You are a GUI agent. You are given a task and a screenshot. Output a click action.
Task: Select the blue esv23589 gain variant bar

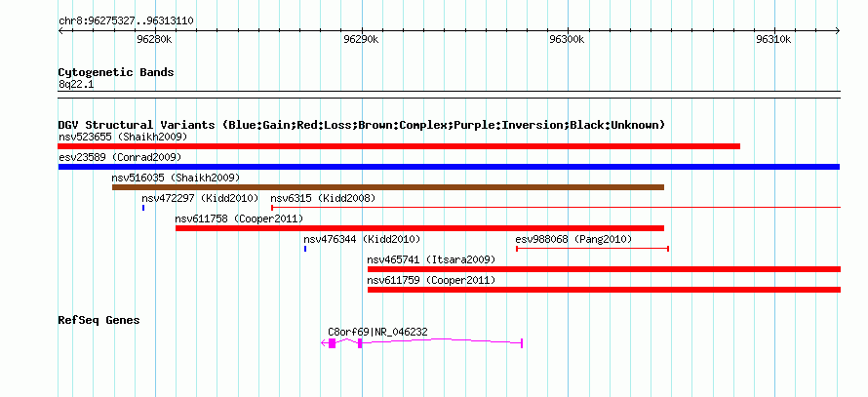[449, 167]
